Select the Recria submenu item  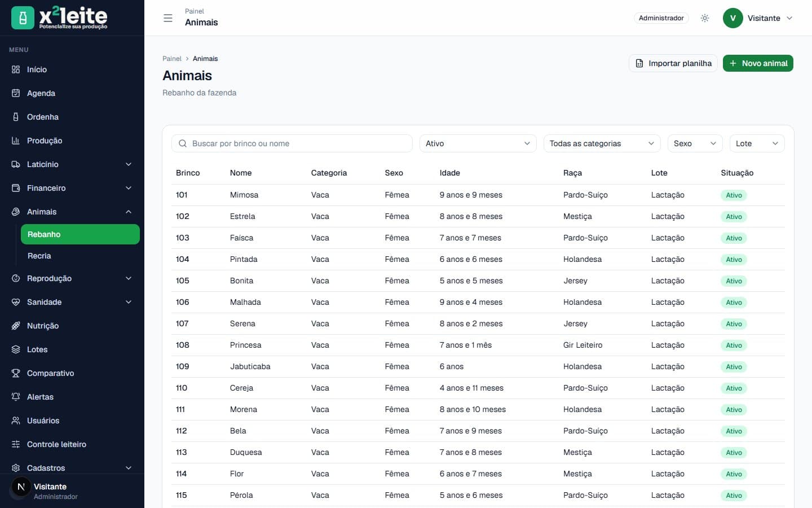click(x=80, y=256)
